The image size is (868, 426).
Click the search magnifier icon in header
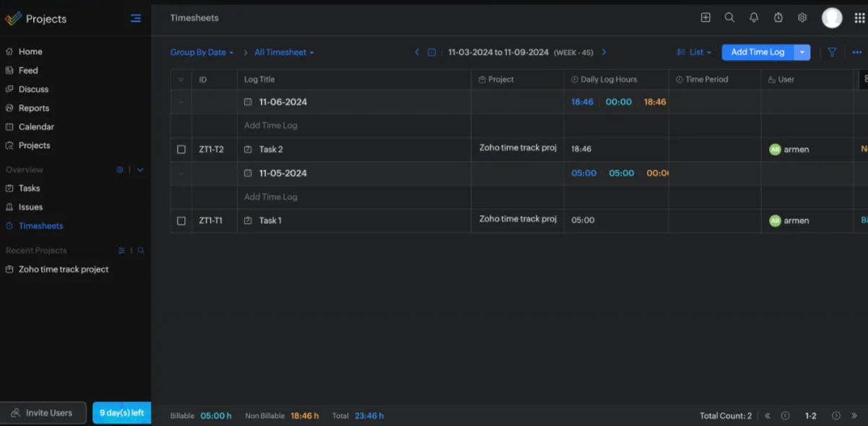[729, 18]
